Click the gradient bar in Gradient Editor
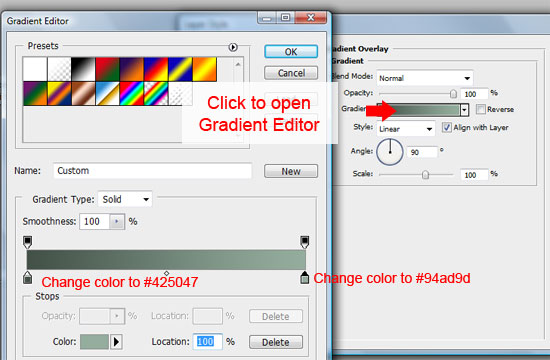The width and height of the screenshot is (550, 360). coord(166,260)
